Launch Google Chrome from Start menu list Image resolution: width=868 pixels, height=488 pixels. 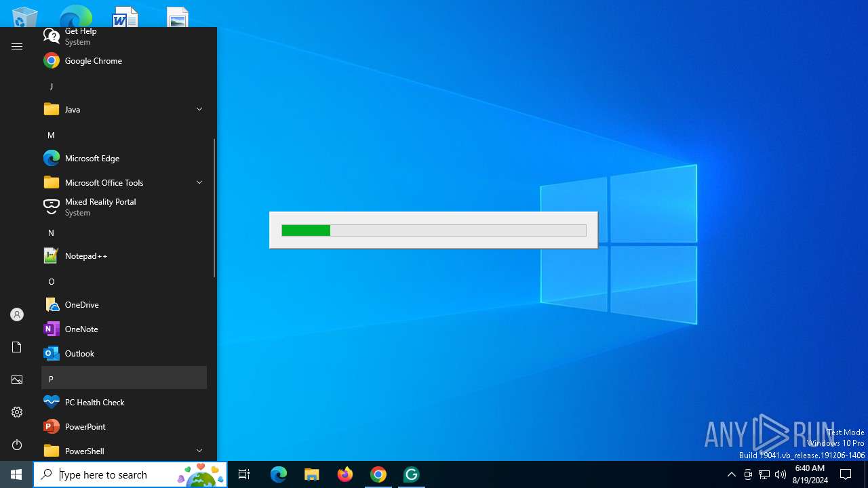click(124, 60)
